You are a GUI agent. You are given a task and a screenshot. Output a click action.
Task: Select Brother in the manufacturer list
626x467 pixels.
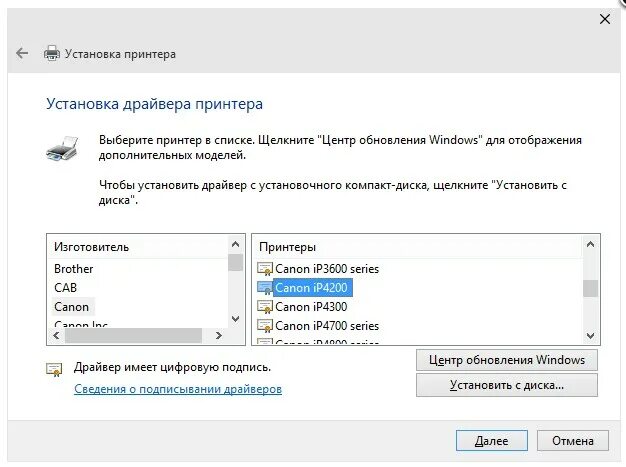click(x=74, y=269)
